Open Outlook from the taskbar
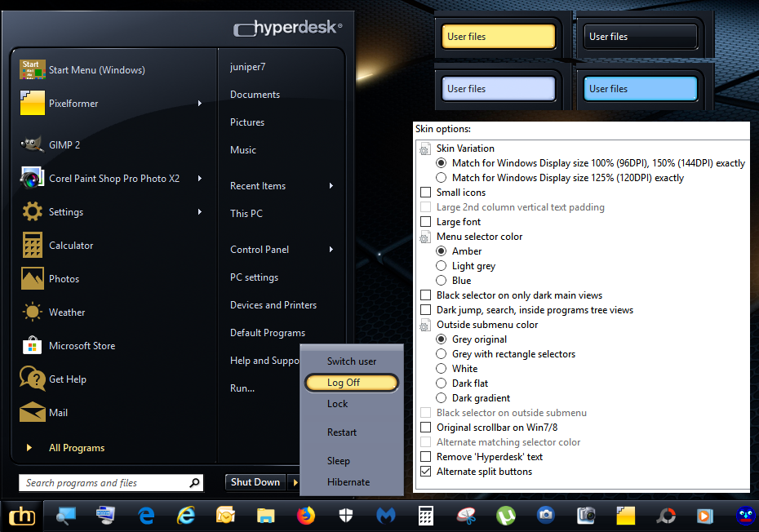Viewport: 759px width, 532px height. (225, 516)
